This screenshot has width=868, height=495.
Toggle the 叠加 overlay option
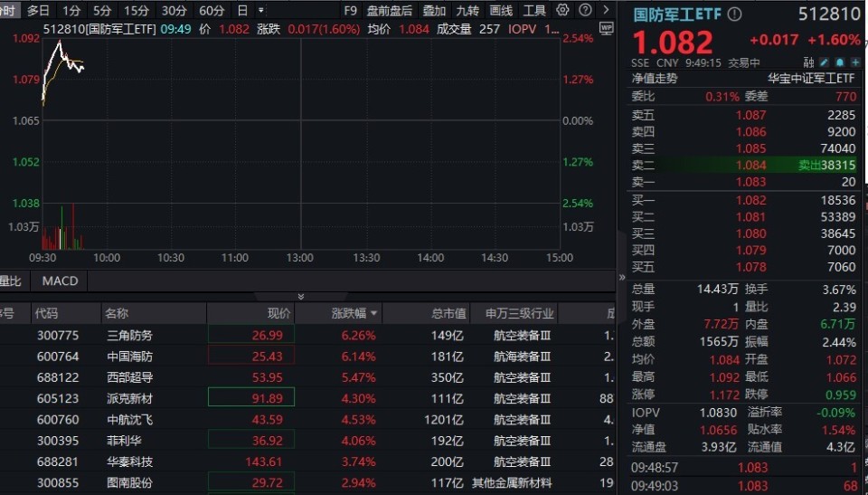[x=434, y=11]
